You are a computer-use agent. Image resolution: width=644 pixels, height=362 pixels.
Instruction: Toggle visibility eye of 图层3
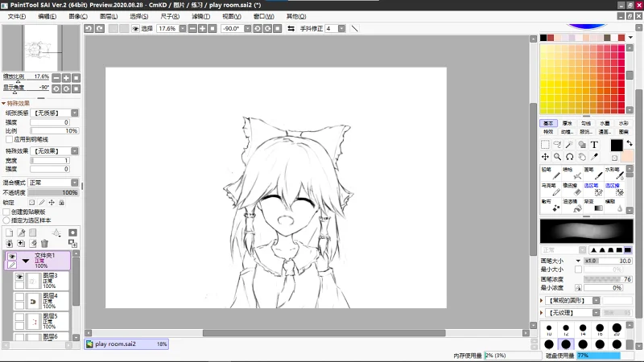19,277
